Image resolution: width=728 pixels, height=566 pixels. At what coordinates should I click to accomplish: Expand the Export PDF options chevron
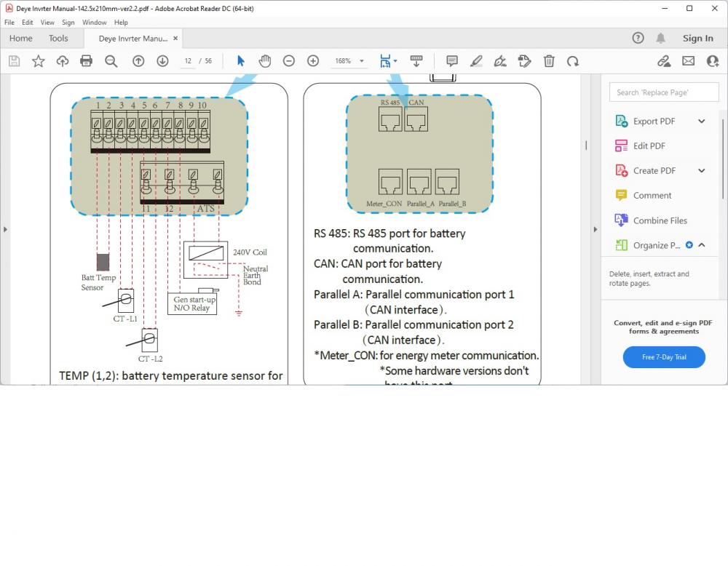(702, 121)
